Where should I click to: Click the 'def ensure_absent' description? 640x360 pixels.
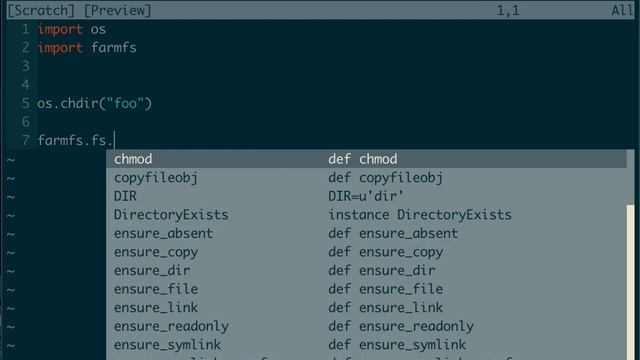[393, 233]
